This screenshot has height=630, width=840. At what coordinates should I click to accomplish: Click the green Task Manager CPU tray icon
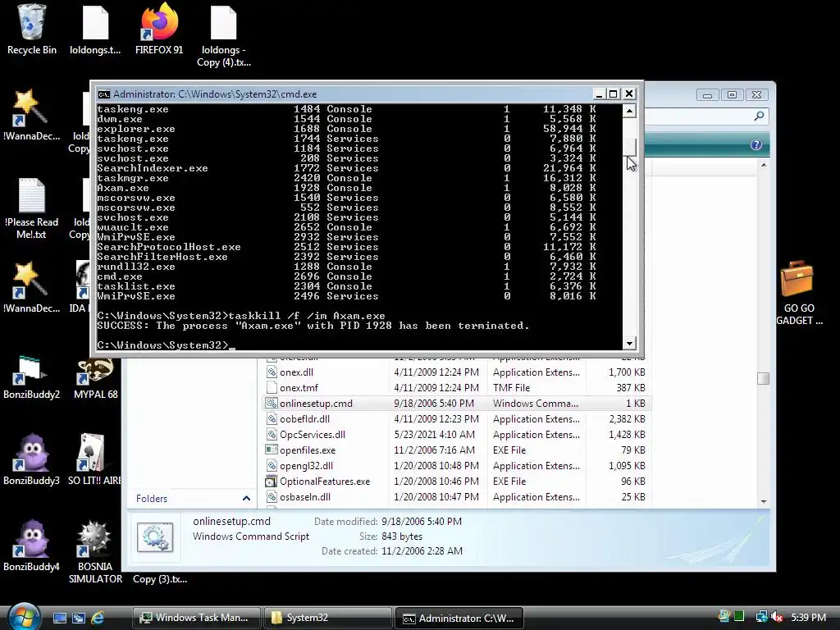739,617
